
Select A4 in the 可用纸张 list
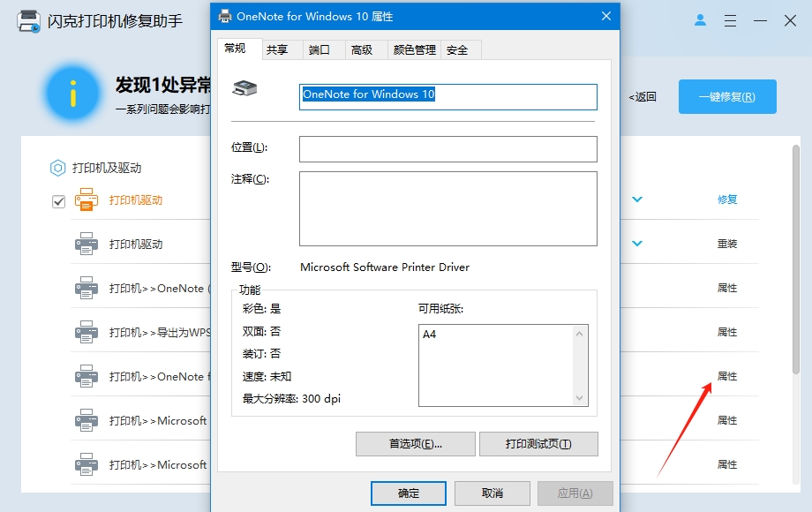pos(429,335)
